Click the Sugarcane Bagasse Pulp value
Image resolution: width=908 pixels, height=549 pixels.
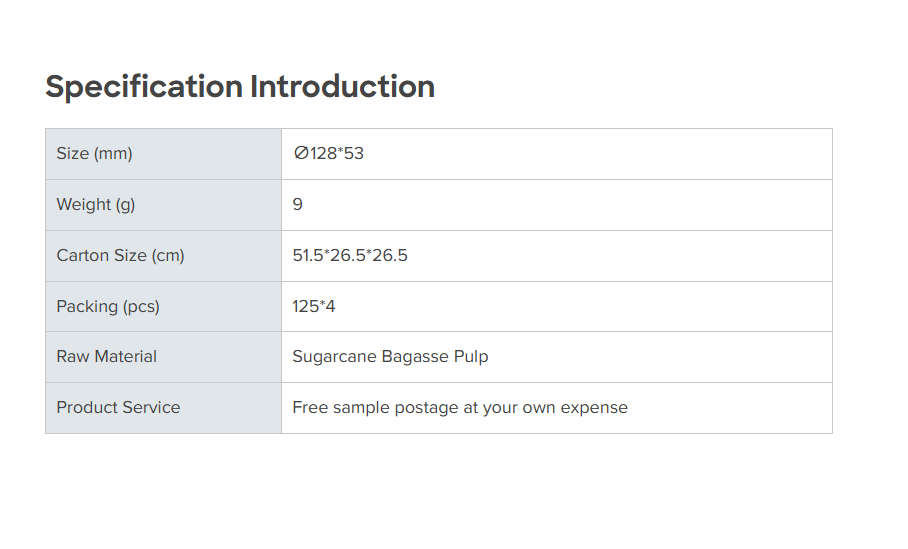pyautogui.click(x=390, y=357)
